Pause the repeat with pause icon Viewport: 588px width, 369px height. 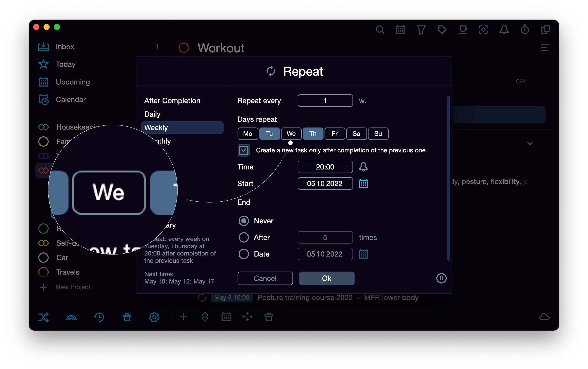442,278
